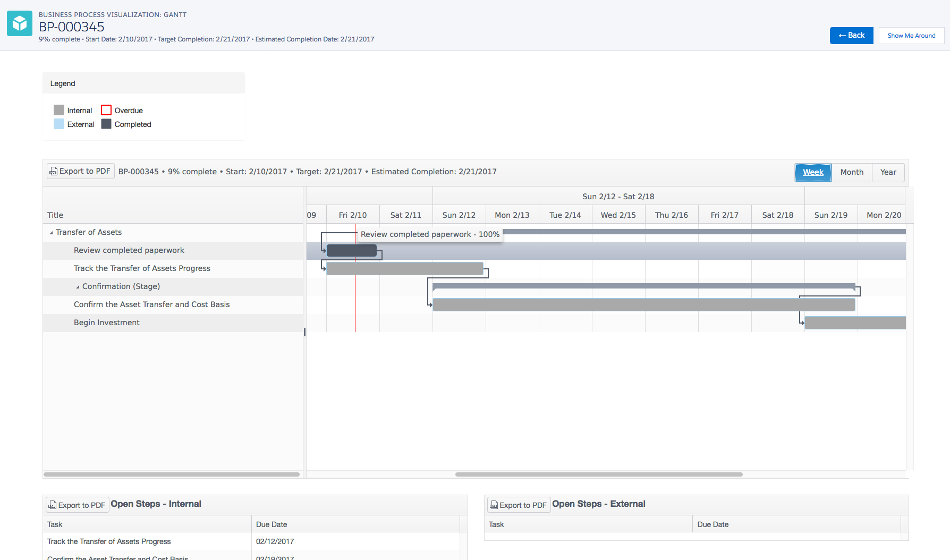The height and width of the screenshot is (560, 950).
Task: Click the back arrow icon in the Back button
Action: (x=842, y=35)
